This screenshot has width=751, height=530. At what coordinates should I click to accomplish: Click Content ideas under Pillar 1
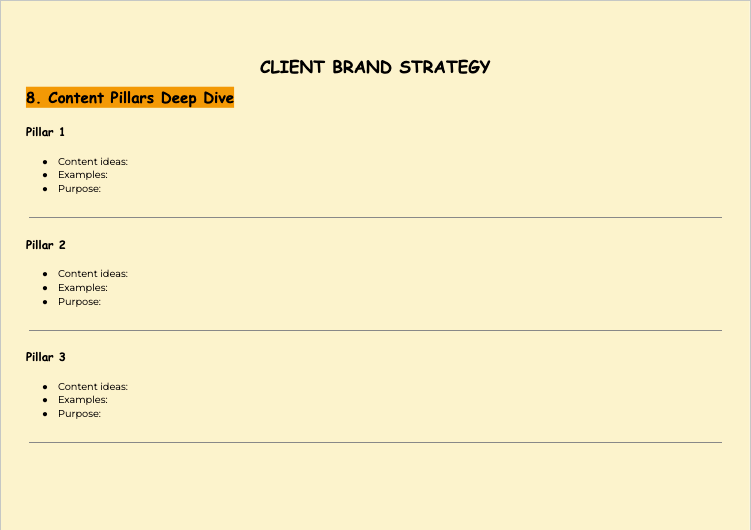pyautogui.click(x=93, y=161)
